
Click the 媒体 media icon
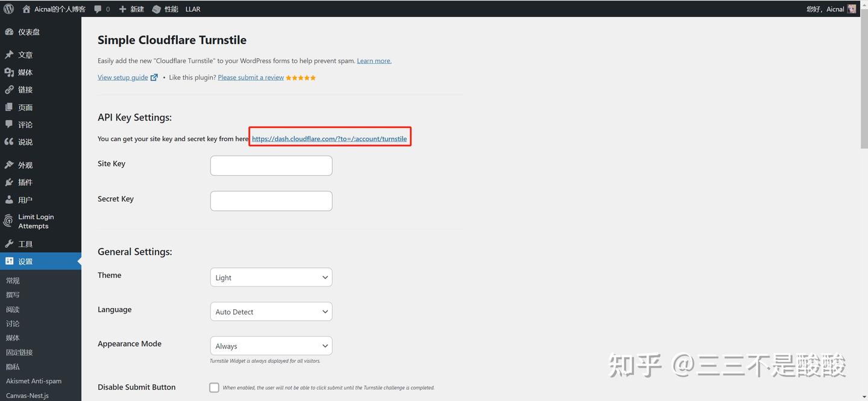tap(9, 72)
